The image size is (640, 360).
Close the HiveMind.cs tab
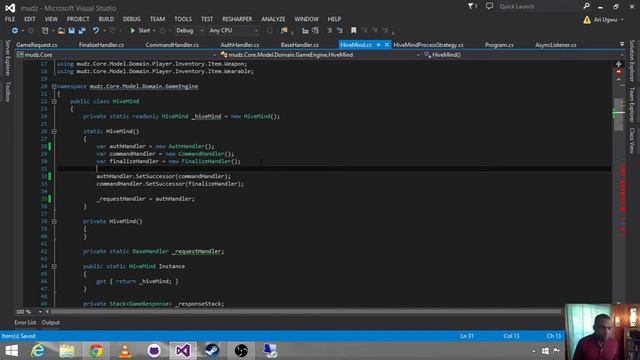point(387,45)
